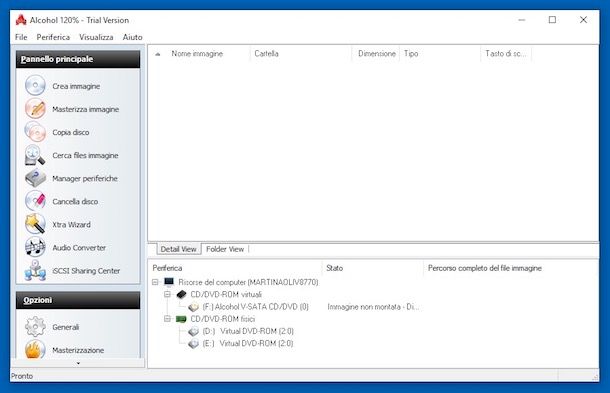
Task: Switch to the Folder View tab
Action: pos(225,249)
